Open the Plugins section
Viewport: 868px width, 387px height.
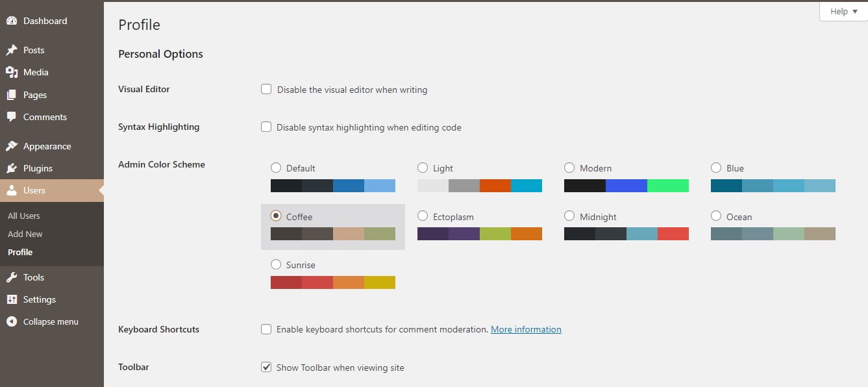tap(38, 168)
